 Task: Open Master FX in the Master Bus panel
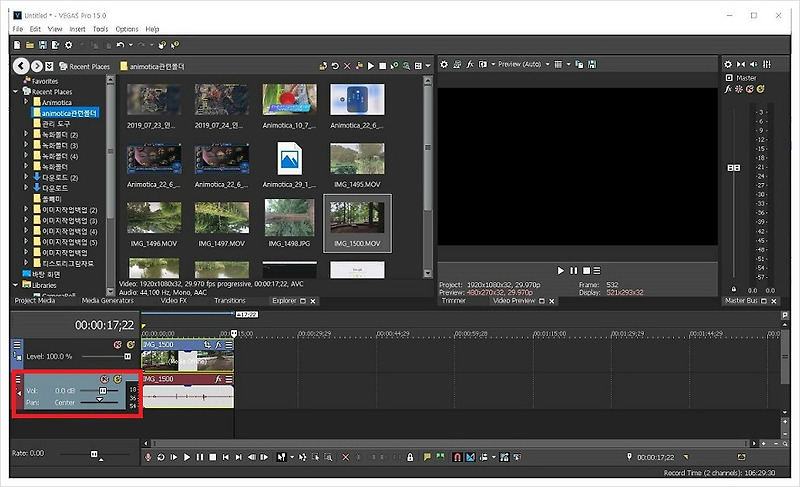[x=728, y=89]
